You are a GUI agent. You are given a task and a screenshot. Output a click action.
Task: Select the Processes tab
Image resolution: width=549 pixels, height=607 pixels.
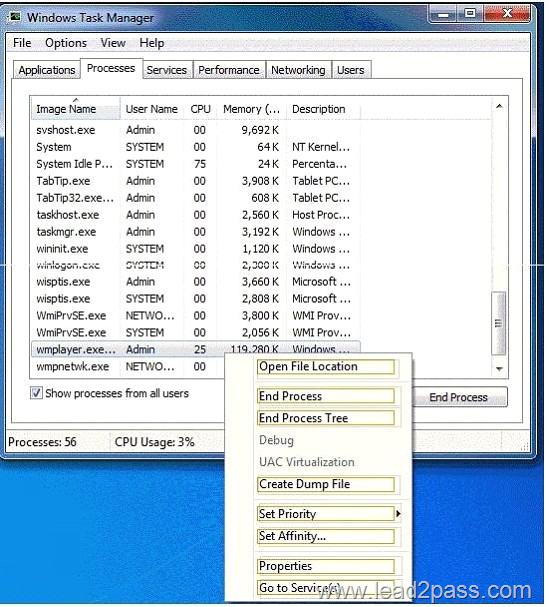[111, 69]
